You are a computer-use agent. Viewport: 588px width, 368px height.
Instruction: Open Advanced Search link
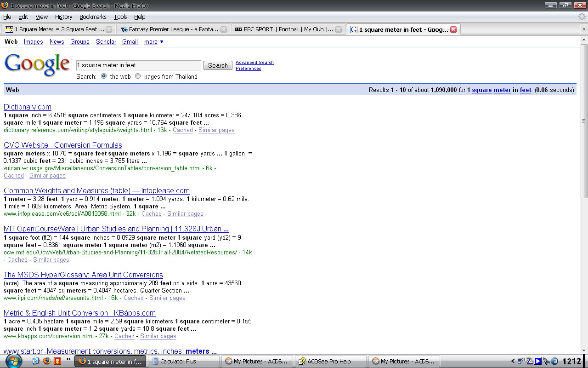(x=254, y=63)
